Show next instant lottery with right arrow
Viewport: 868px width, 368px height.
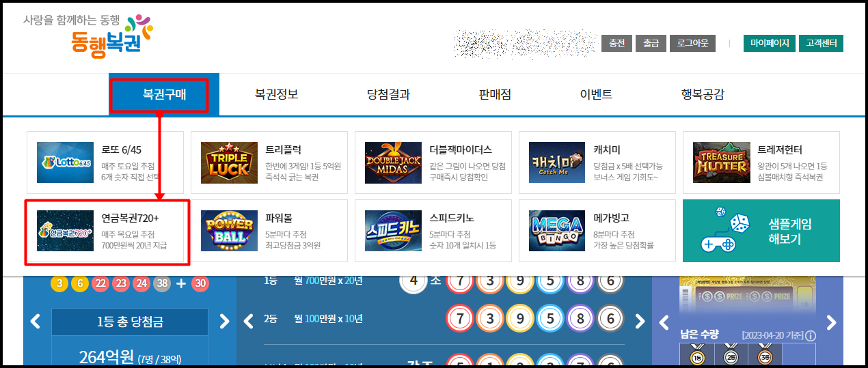831,322
